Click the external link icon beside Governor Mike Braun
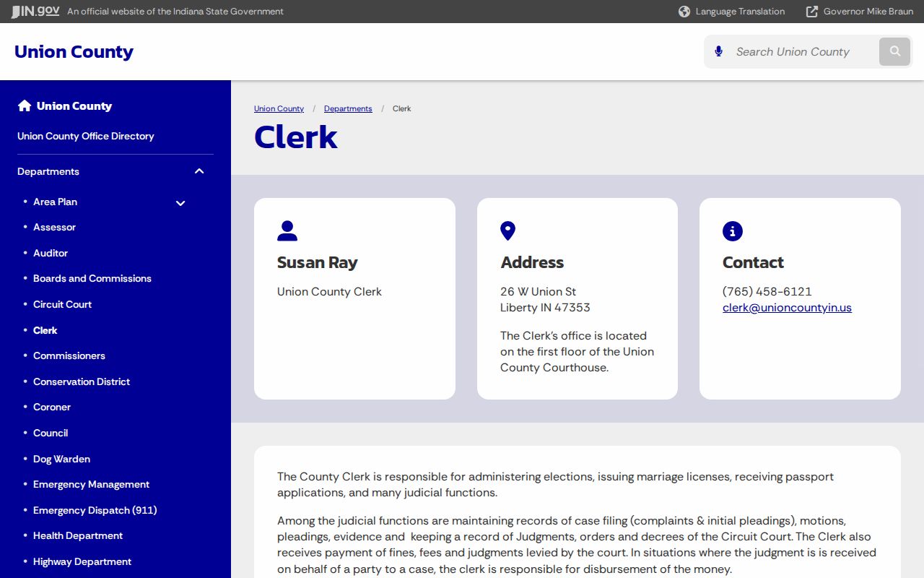 [812, 12]
